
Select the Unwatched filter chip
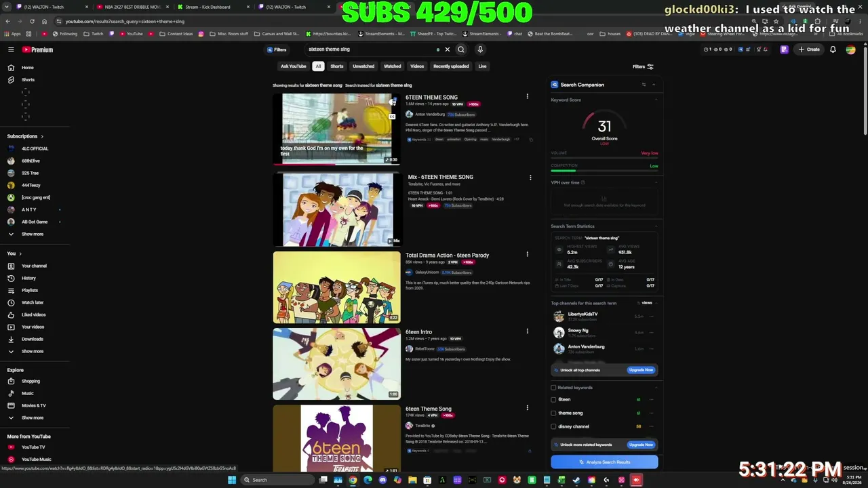363,66
